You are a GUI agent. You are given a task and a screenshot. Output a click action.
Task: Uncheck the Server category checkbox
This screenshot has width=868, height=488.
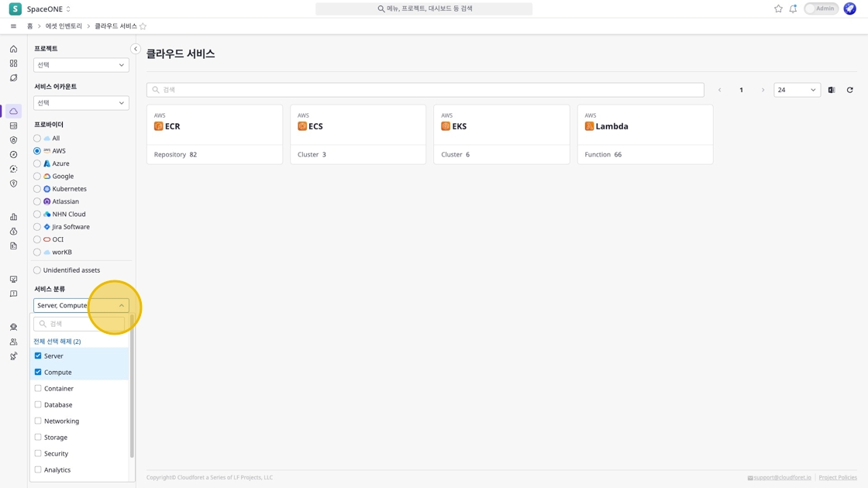(x=38, y=356)
